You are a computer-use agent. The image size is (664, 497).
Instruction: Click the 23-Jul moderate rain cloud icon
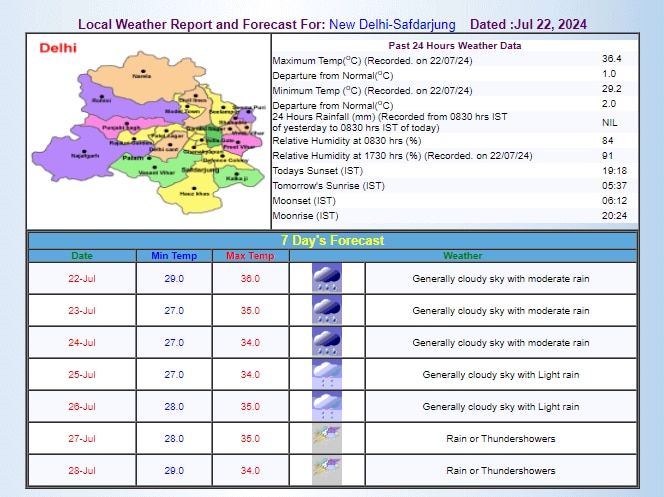click(326, 310)
